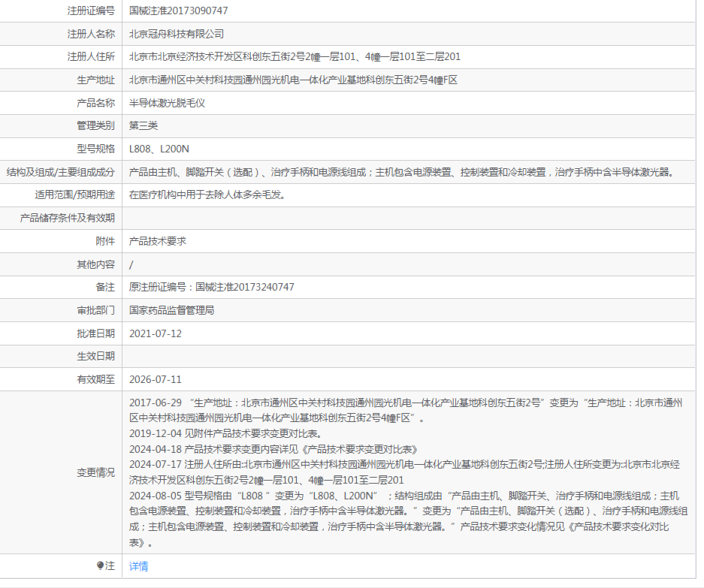
Task: Select the 2024-07-17 change record line
Action: click(x=404, y=472)
